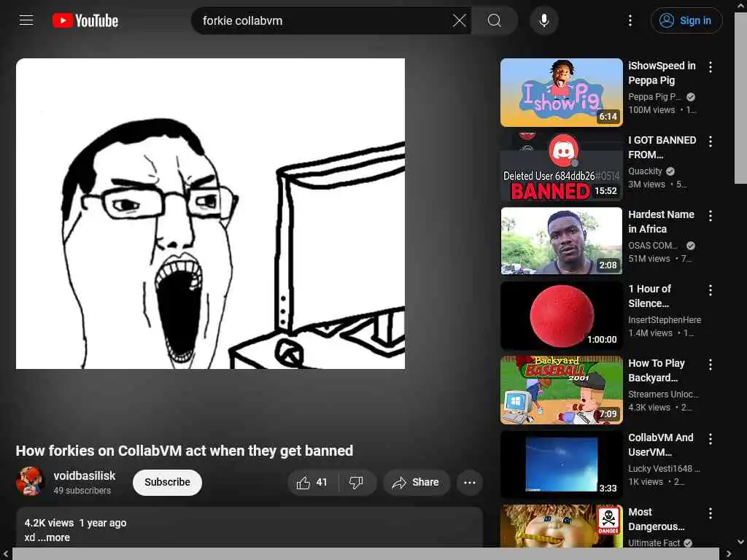Start voice search with microphone icon
The height and width of the screenshot is (560, 747).
coord(543,20)
